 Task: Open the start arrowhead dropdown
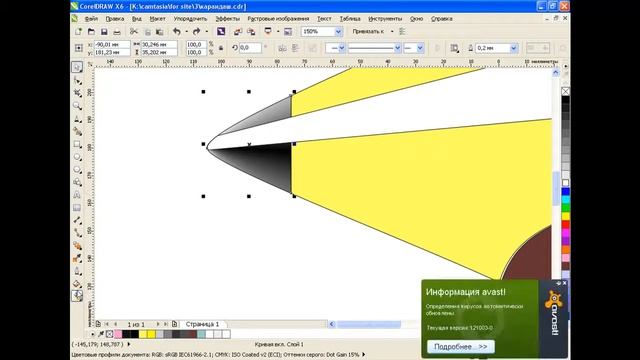(342, 48)
